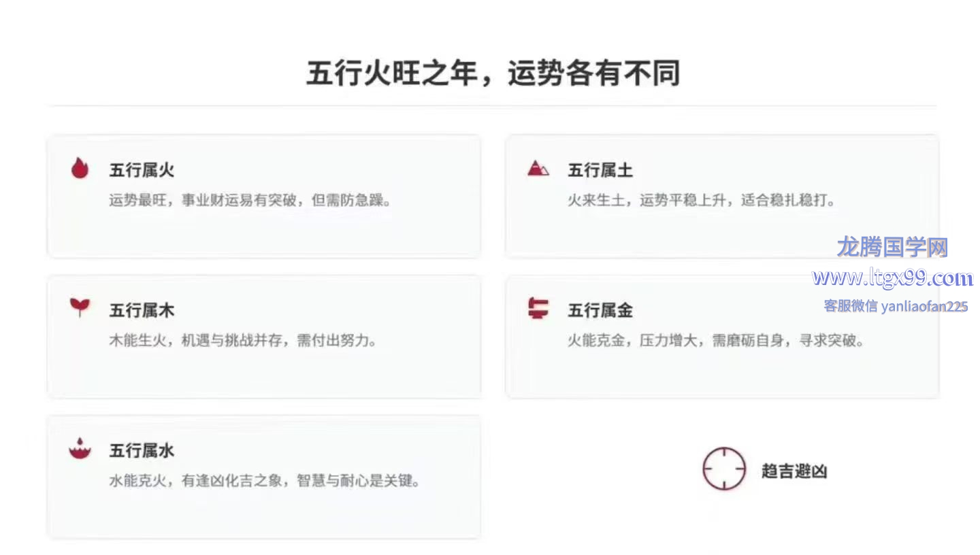
Task: Click the mountain icon beside 五行属土
Action: click(x=538, y=168)
